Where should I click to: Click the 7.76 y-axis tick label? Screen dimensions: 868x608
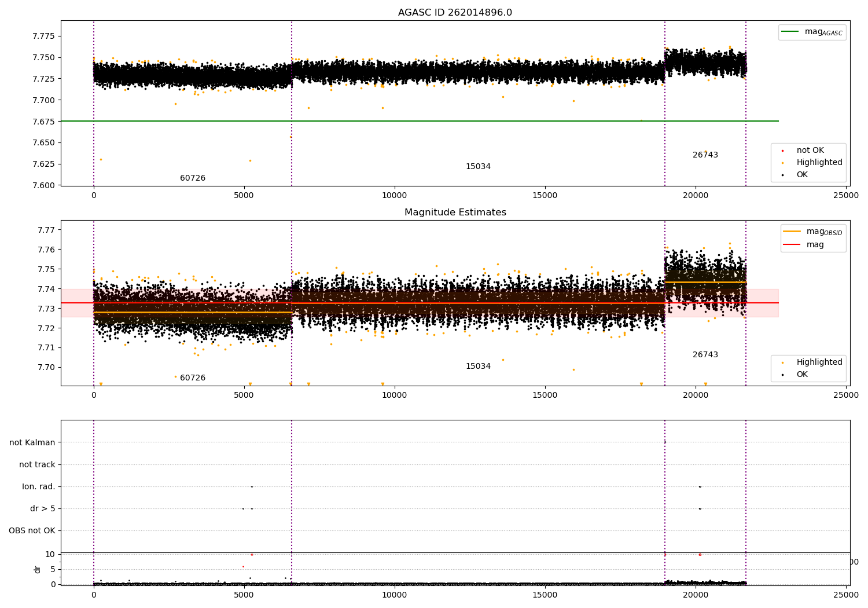click(x=47, y=250)
